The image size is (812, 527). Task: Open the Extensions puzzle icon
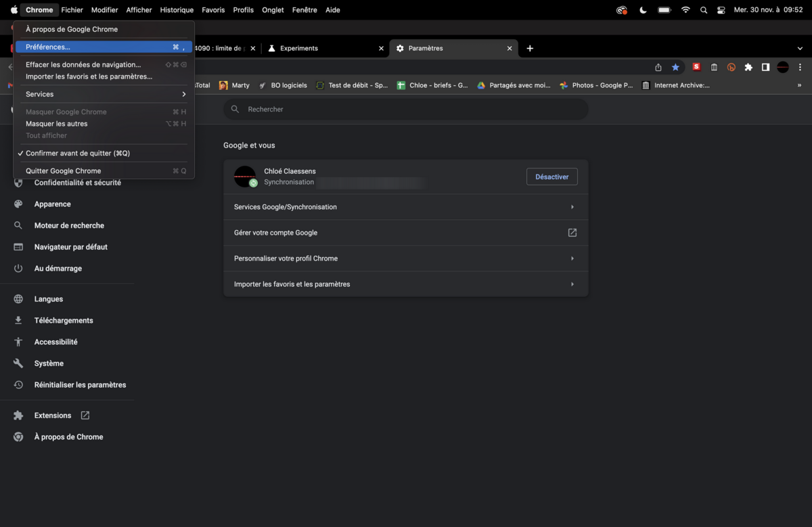tap(748, 67)
